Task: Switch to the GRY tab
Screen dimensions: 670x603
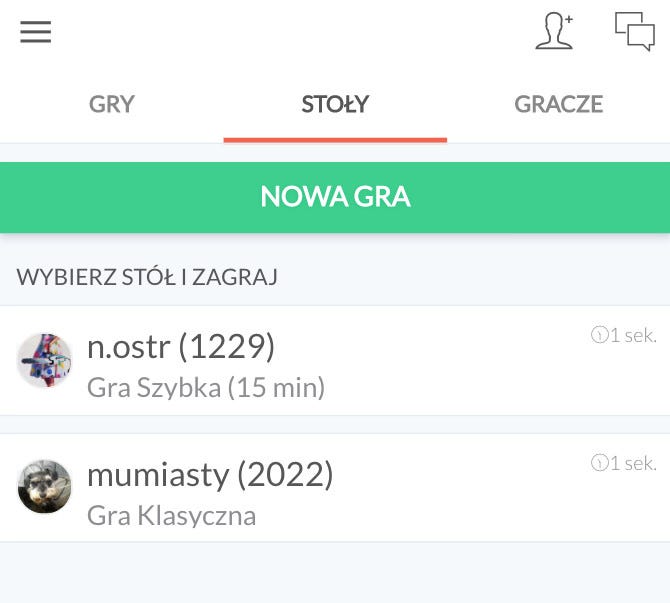Action: pyautogui.click(x=112, y=104)
